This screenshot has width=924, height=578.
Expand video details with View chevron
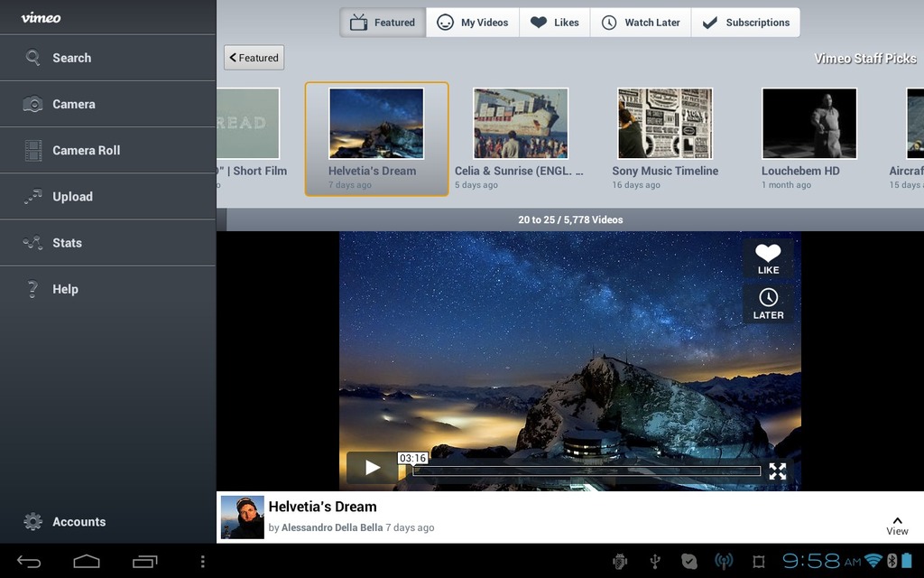click(897, 526)
